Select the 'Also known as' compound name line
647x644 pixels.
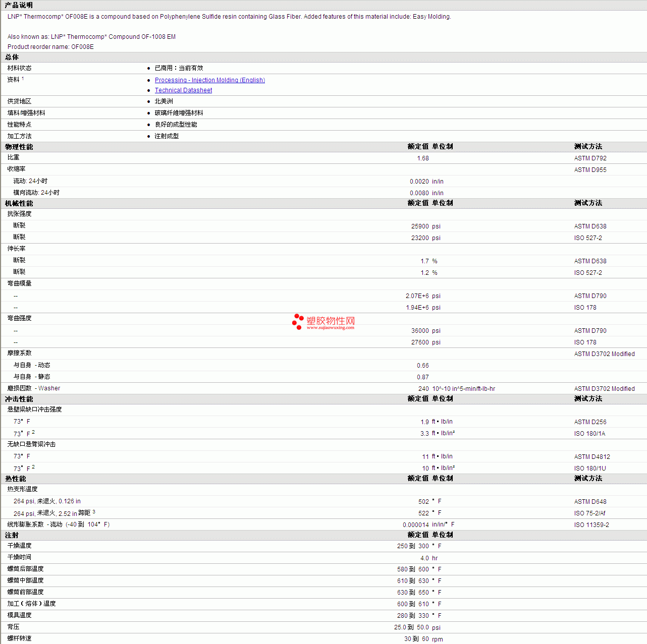(x=91, y=37)
